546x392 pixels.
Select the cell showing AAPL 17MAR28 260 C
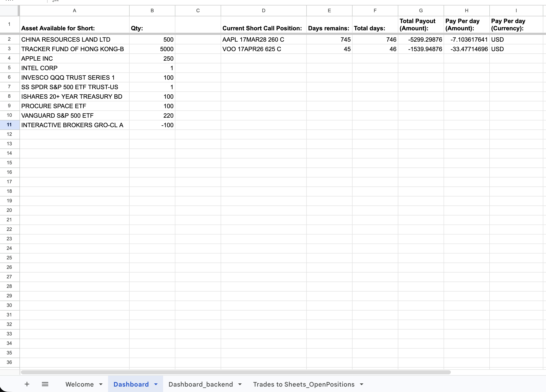pos(263,39)
